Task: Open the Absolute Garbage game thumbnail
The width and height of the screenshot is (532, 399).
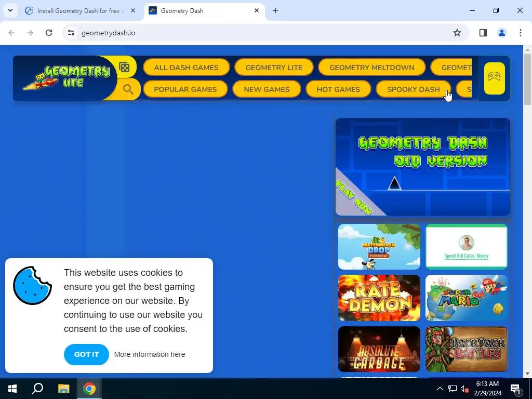Action: tap(379, 349)
